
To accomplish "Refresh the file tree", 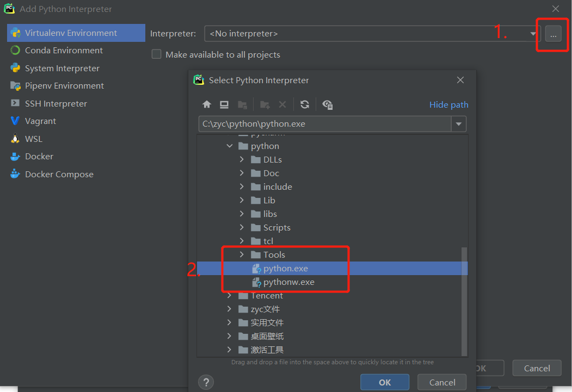I will point(305,104).
